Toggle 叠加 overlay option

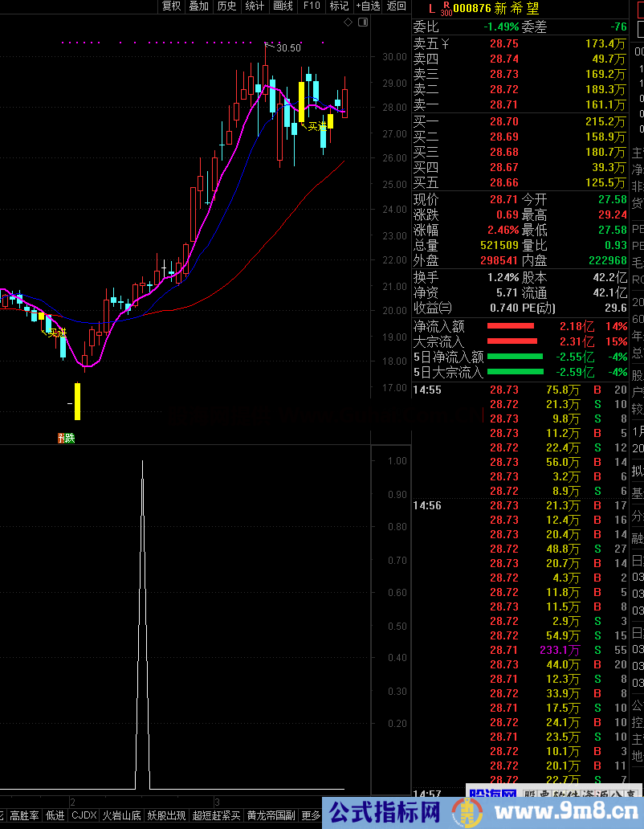coord(198,6)
